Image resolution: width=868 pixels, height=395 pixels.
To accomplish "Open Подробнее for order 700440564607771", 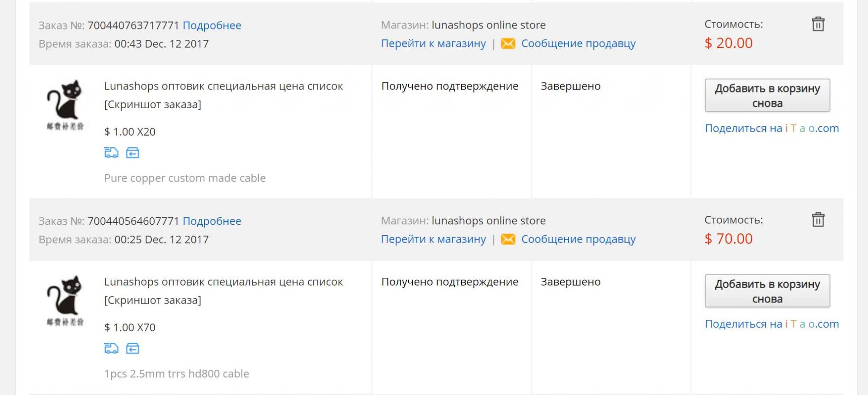I will point(212,221).
